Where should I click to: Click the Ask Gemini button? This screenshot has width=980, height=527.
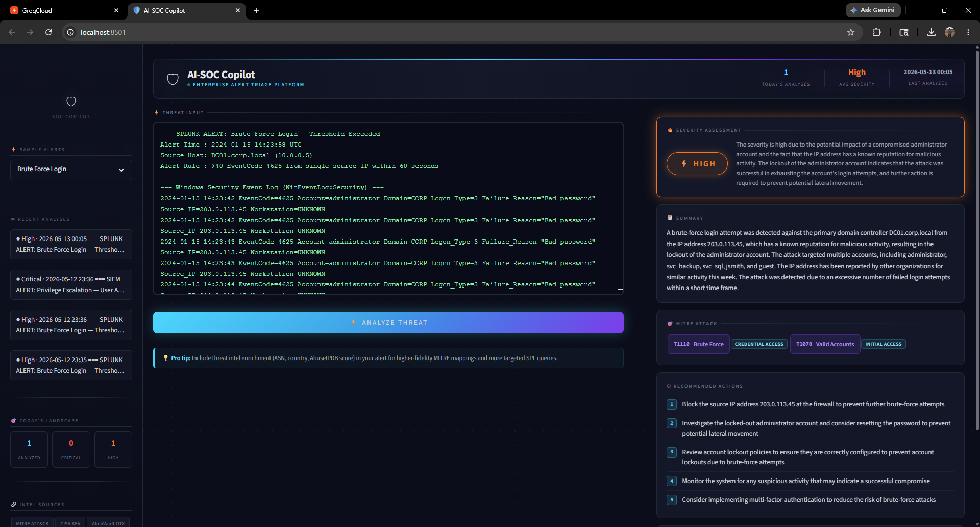coord(873,10)
